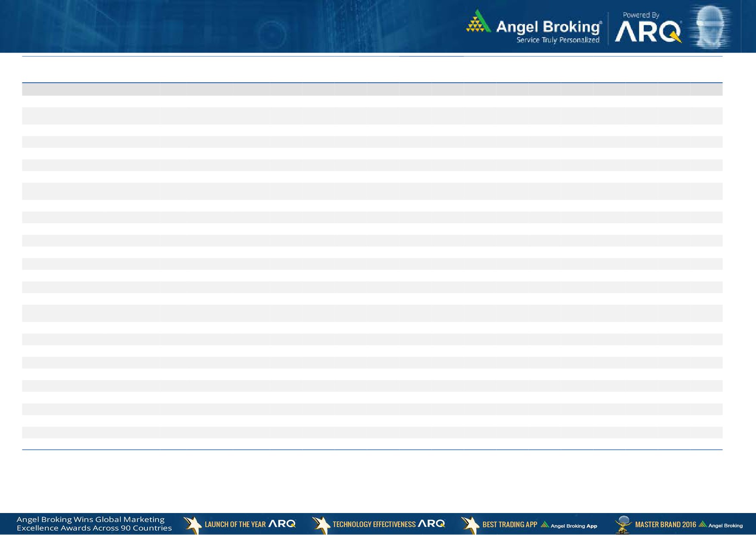The image size is (756, 535).
Task: Click the 'Angel Broking App' logo in footer
Action: coord(569,525)
